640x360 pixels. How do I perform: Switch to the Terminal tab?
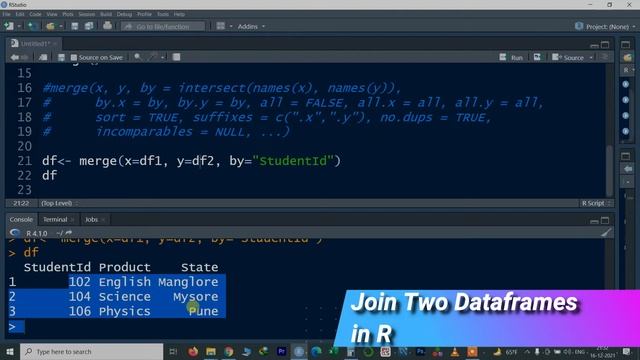point(55,220)
